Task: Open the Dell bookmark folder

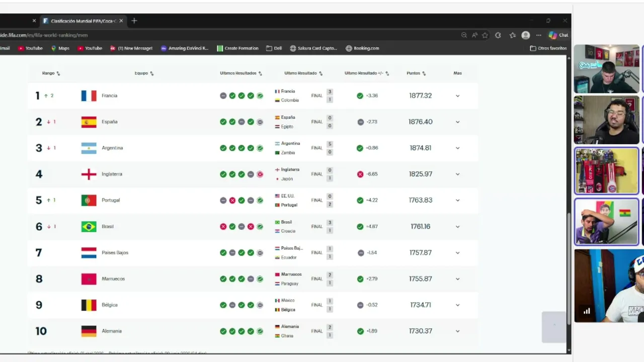Action: pos(274,48)
